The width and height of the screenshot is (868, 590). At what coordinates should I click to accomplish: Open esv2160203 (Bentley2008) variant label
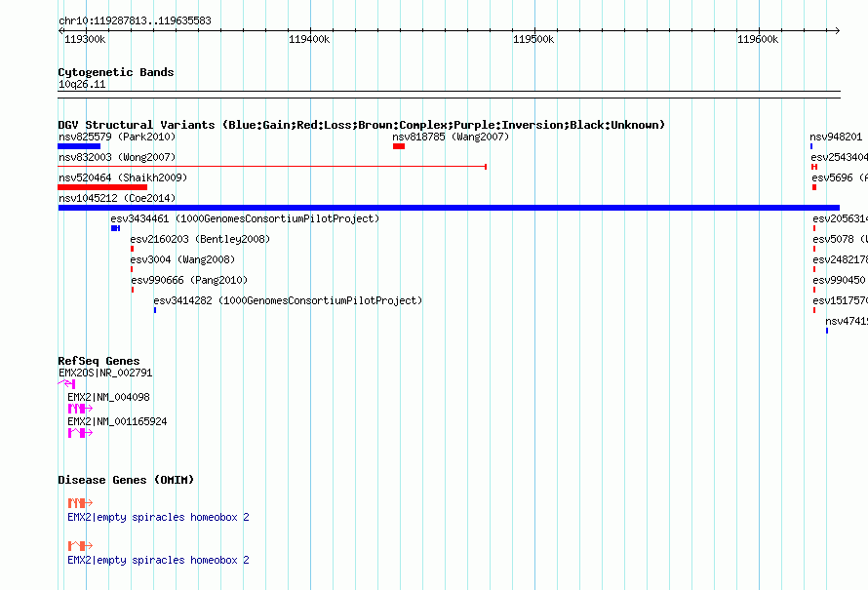click(x=200, y=239)
